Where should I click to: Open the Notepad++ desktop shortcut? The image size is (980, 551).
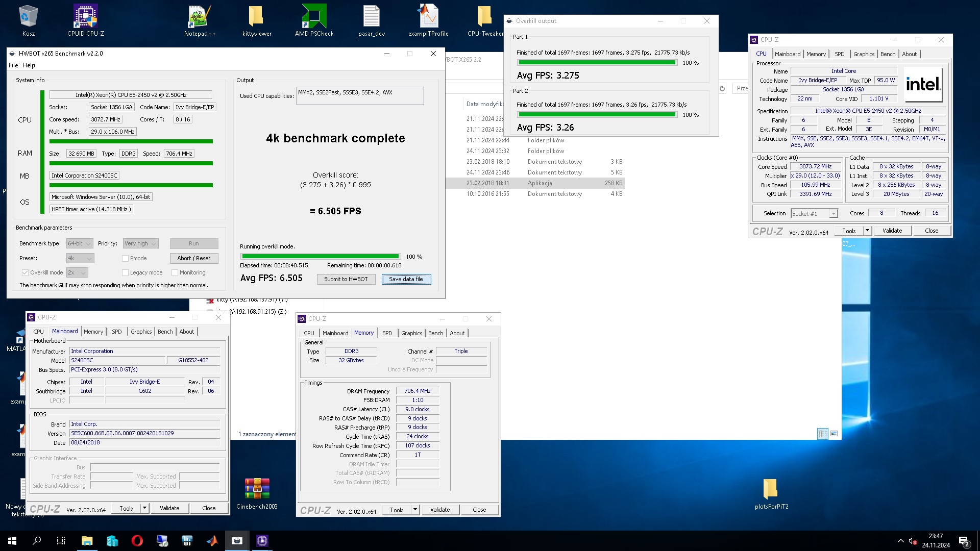click(x=200, y=20)
